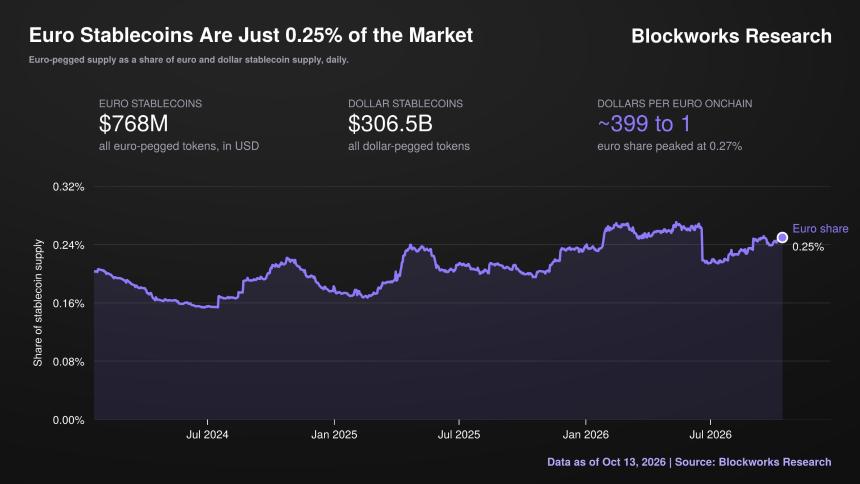The width and height of the screenshot is (860, 484).
Task: Click the Euro share series label
Action: (x=820, y=229)
